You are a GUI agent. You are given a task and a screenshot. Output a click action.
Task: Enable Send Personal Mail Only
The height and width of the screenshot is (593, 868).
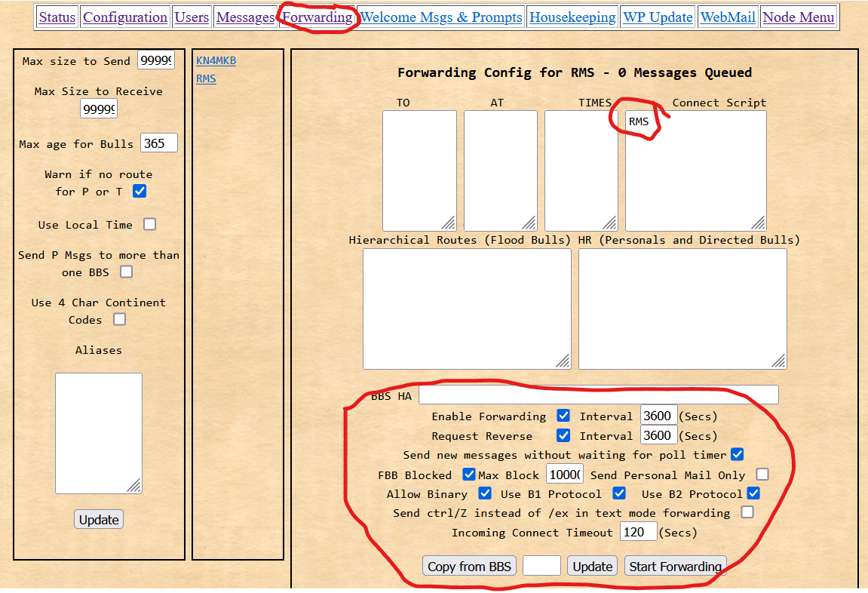click(762, 474)
